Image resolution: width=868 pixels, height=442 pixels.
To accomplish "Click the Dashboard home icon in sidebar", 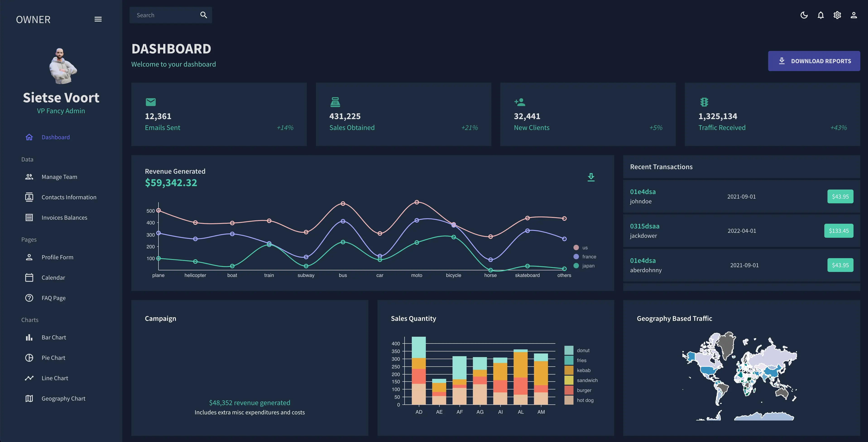I will (29, 137).
